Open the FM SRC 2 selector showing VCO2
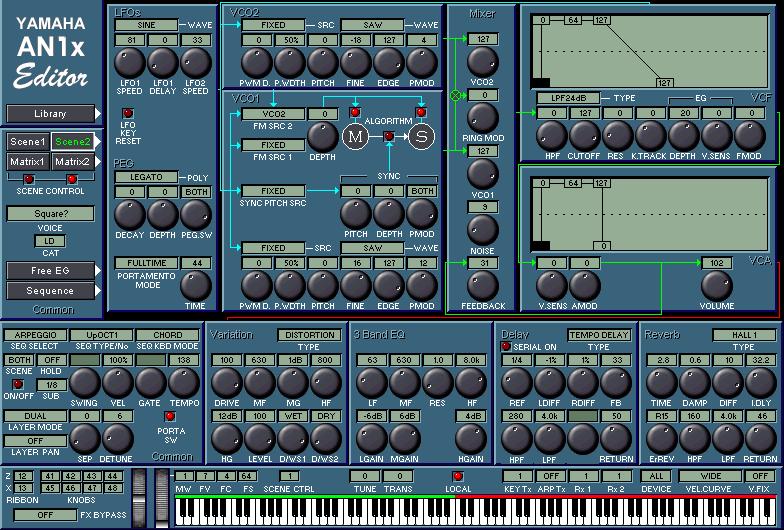Image resolution: width=784 pixels, height=530 pixels. point(273,114)
